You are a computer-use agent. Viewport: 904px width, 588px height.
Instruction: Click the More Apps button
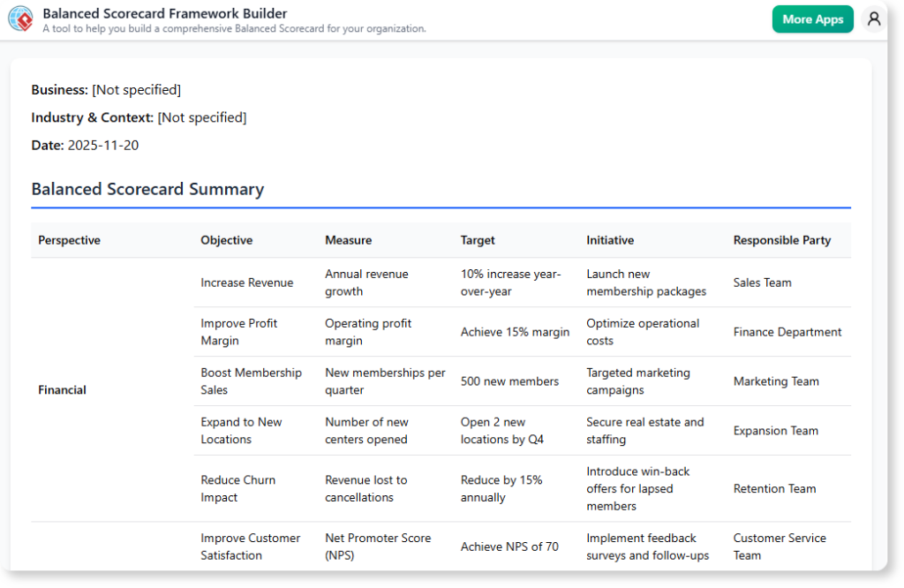tap(812, 19)
